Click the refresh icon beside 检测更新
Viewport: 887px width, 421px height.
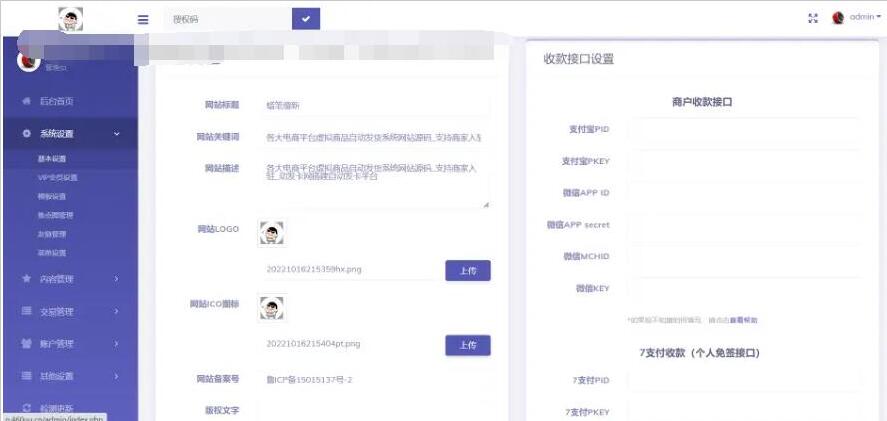[27, 408]
